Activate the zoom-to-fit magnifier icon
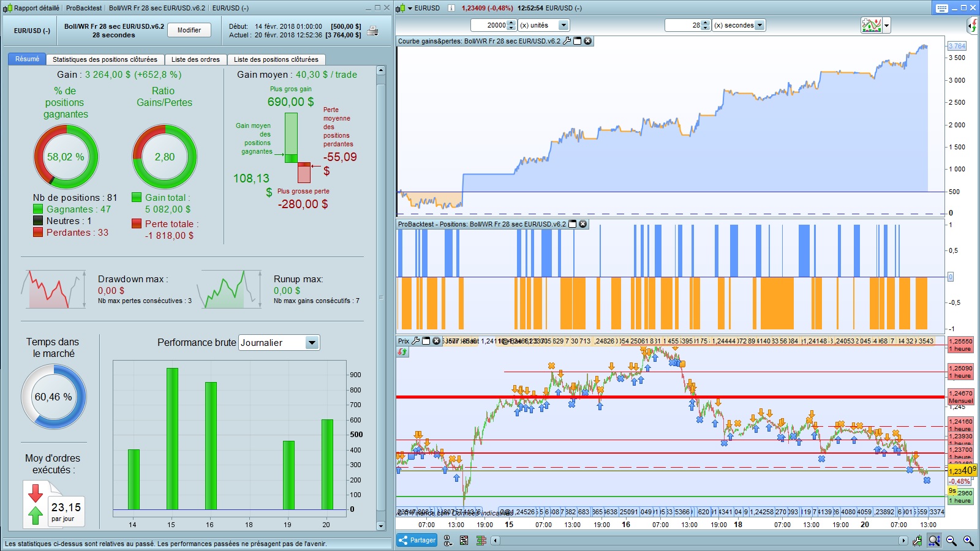The height and width of the screenshot is (551, 980). (x=934, y=541)
